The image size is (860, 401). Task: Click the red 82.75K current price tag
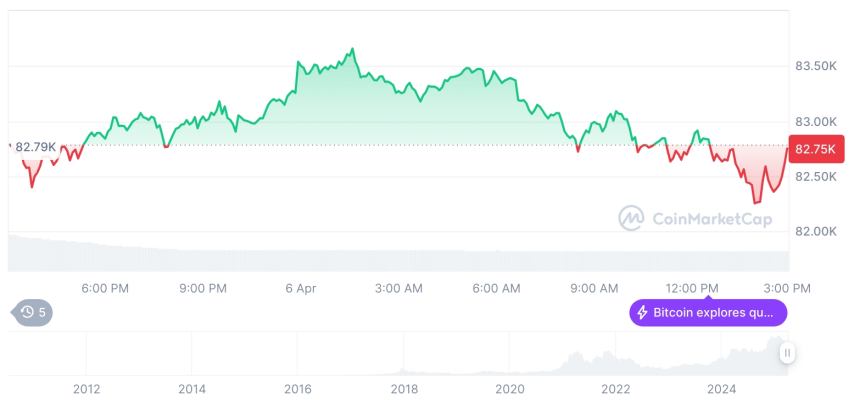[816, 149]
